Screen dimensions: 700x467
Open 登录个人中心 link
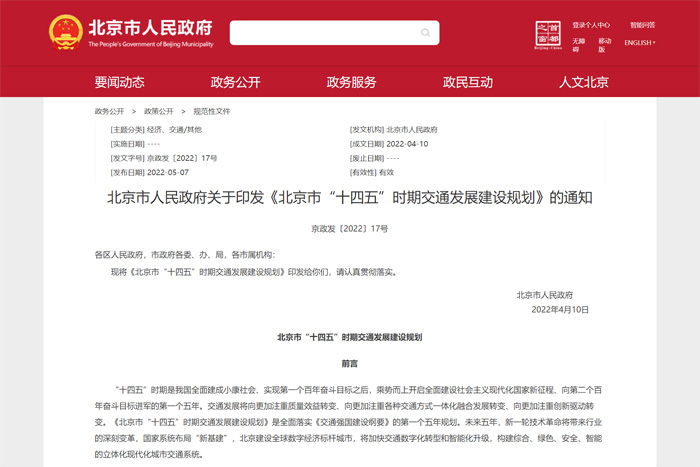click(591, 25)
